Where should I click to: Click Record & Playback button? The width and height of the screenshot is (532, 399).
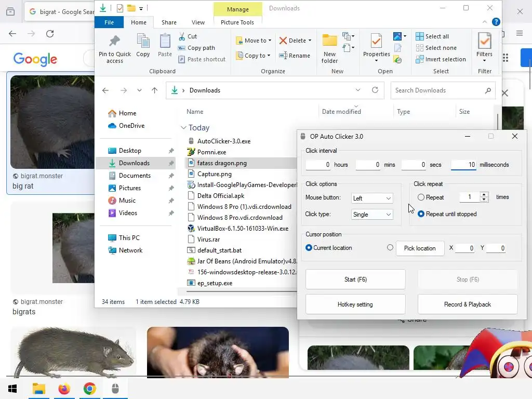468,304
